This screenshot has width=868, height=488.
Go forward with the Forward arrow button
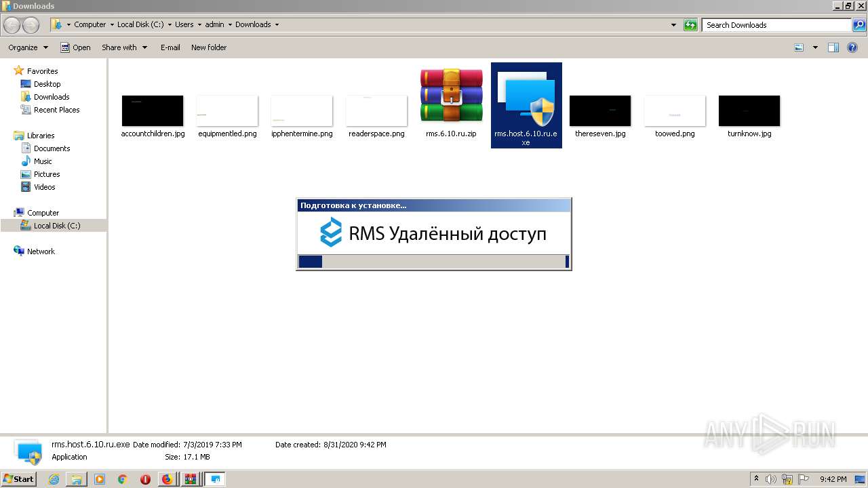pos(31,25)
